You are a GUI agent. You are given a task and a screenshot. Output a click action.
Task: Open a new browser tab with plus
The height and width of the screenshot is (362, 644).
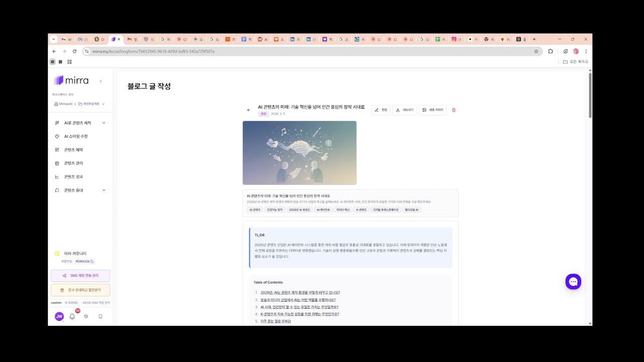pyautogui.click(x=534, y=39)
